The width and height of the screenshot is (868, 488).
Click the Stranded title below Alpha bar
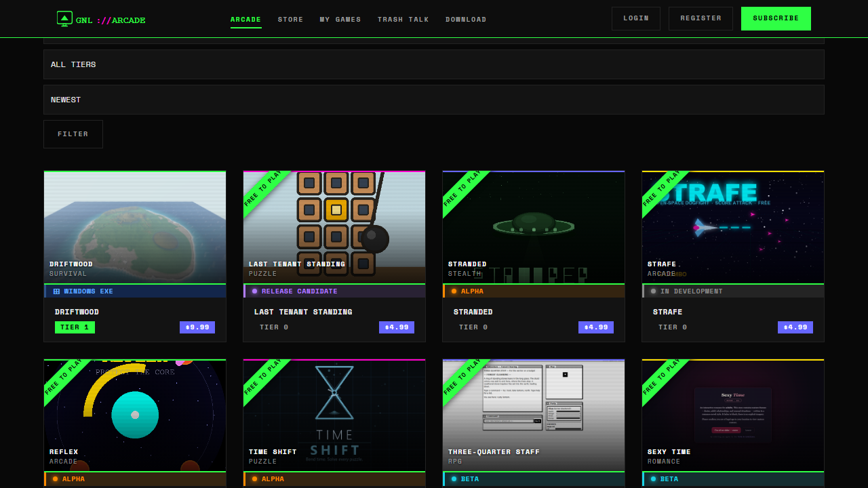coord(473,312)
